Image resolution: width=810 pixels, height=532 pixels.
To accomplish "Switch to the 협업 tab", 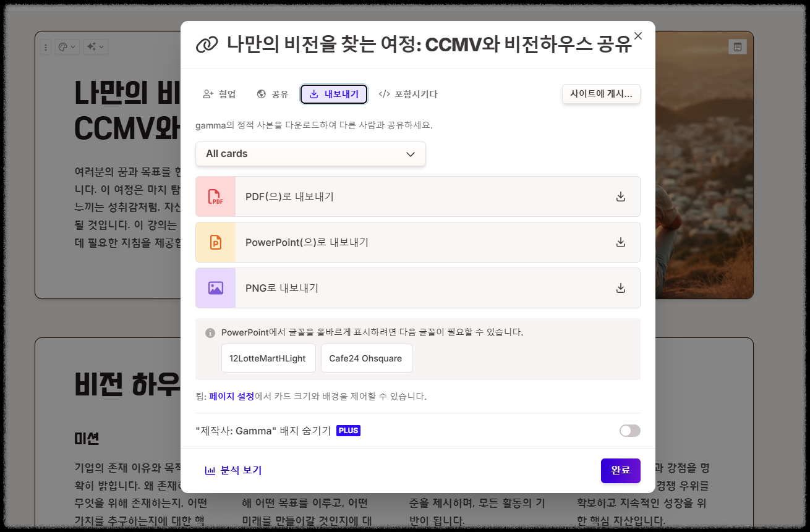I will click(x=220, y=94).
